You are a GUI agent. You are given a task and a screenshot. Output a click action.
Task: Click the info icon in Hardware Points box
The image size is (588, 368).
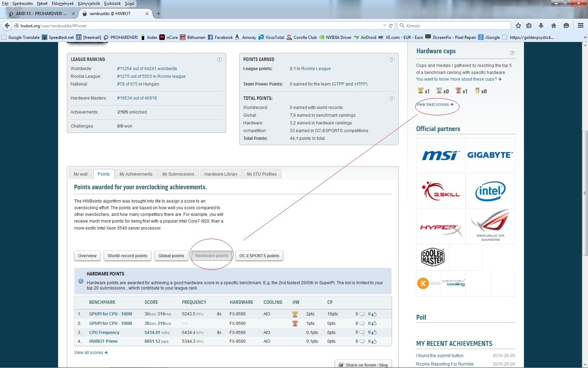[x=81, y=281]
